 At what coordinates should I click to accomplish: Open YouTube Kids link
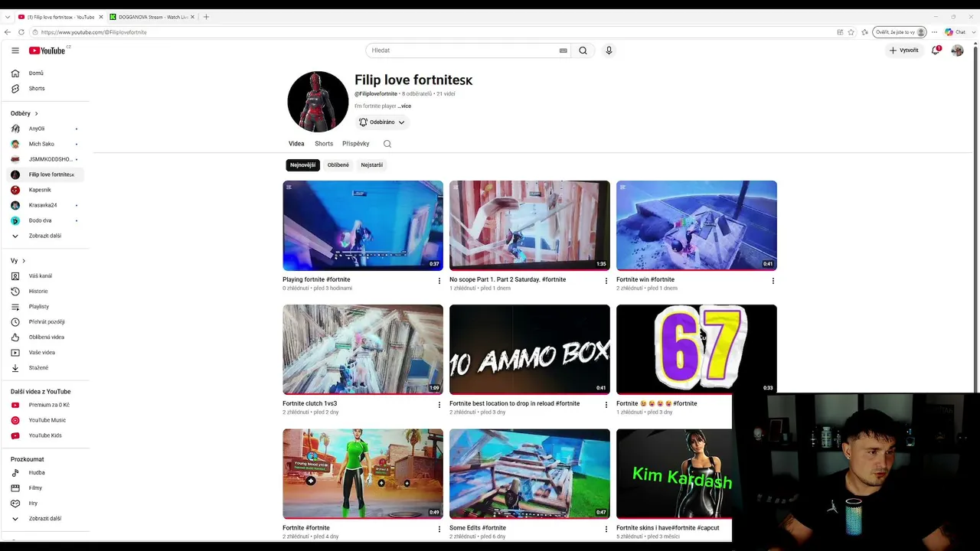click(x=46, y=435)
